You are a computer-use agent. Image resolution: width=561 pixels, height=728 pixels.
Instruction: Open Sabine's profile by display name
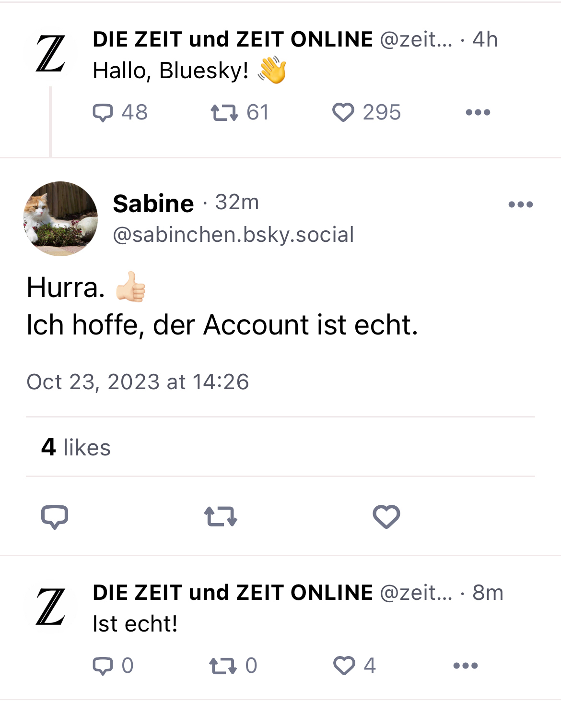[153, 203]
